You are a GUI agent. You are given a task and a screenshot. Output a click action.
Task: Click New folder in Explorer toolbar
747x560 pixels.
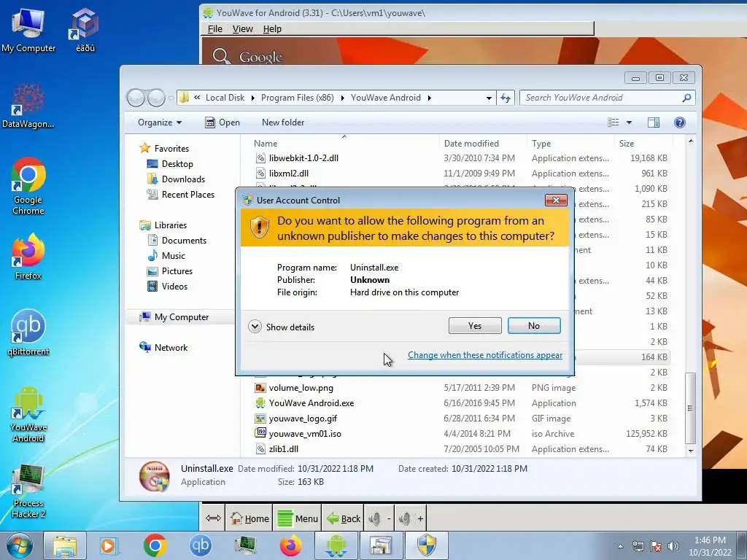pyautogui.click(x=283, y=122)
